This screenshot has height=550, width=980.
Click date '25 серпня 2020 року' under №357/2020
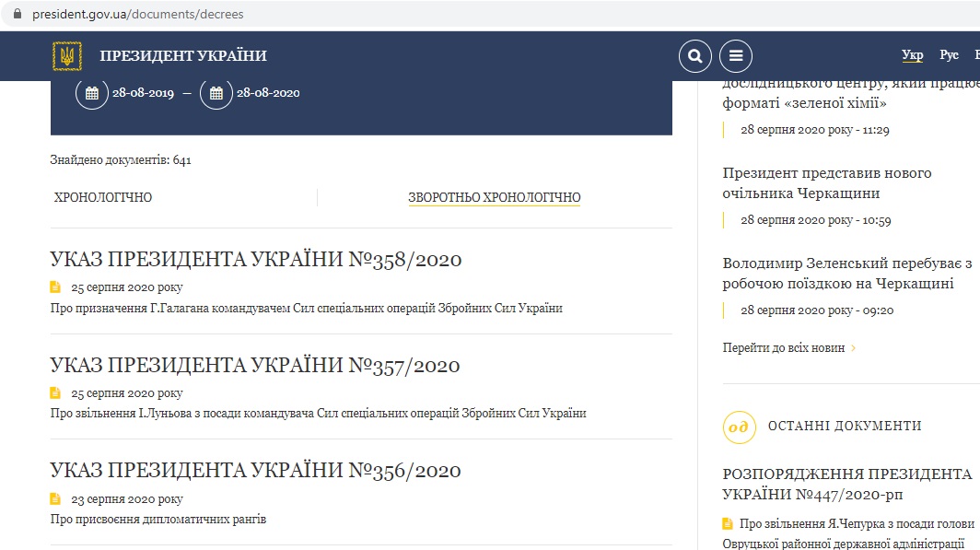click(127, 393)
